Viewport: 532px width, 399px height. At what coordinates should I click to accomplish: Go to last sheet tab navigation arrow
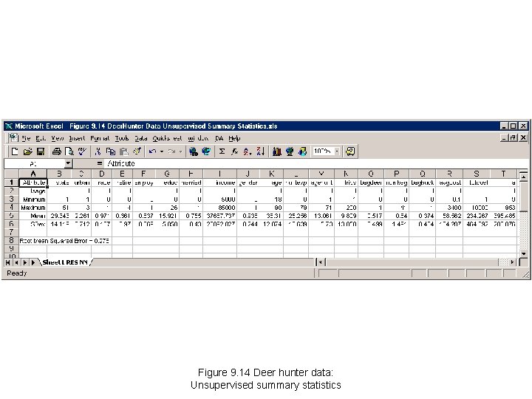33,262
